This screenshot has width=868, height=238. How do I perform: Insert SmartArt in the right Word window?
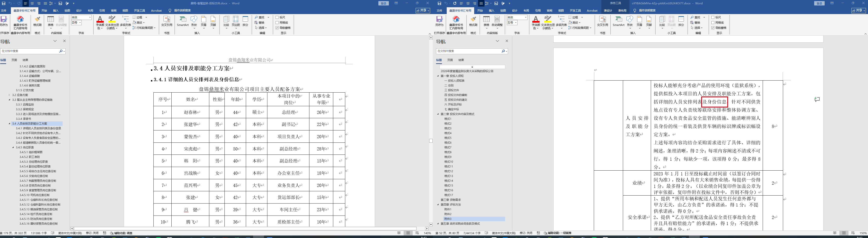pyautogui.click(x=618, y=21)
